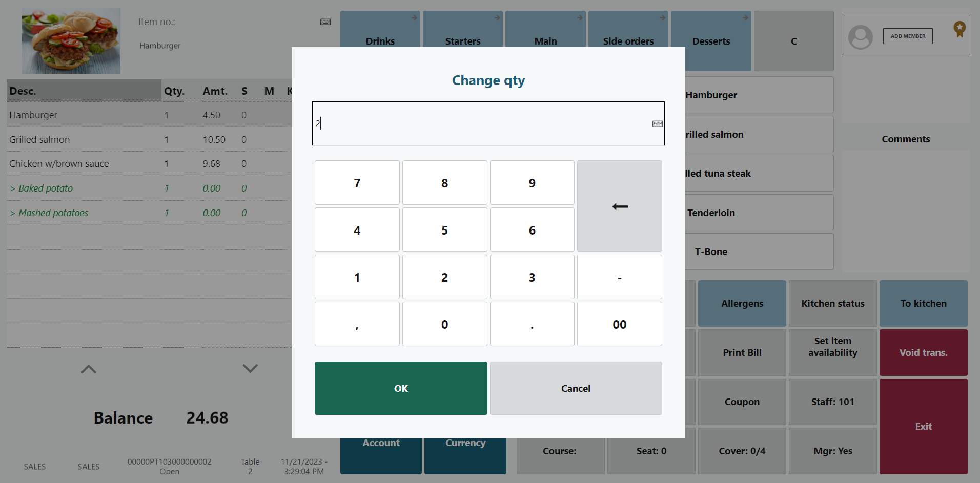The width and height of the screenshot is (980, 483).
Task: Add Hamburger from the menu items
Action: click(759, 95)
